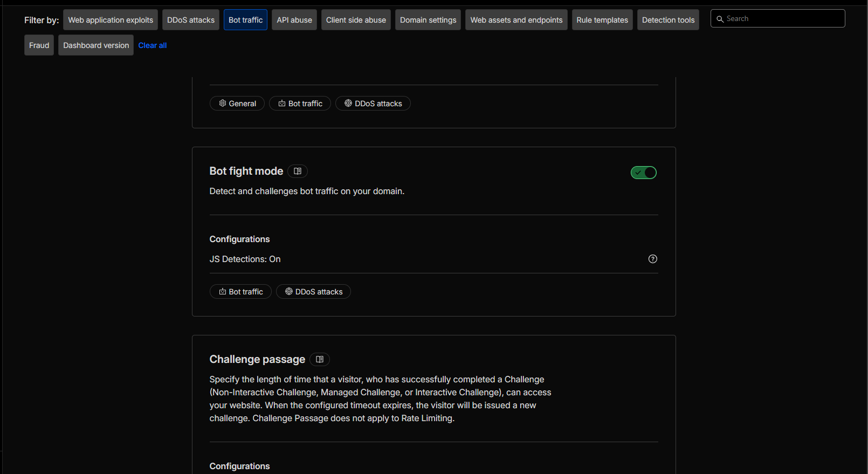
Task: Toggle Bot fight mode switch off
Action: (x=644, y=173)
